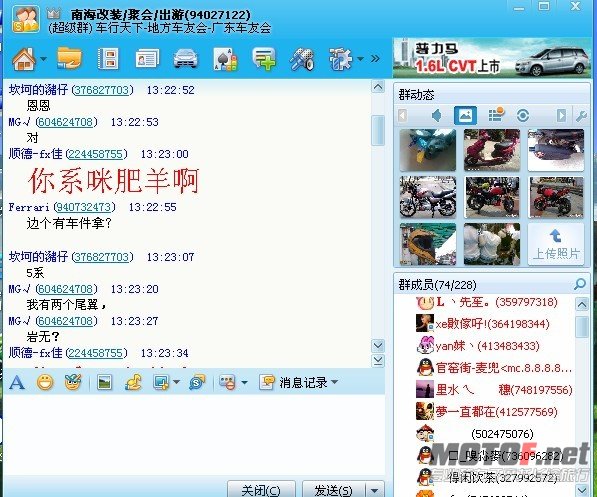Click the 群成员(74/228) header
Viewport: 597px width, 497px height.
(438, 284)
